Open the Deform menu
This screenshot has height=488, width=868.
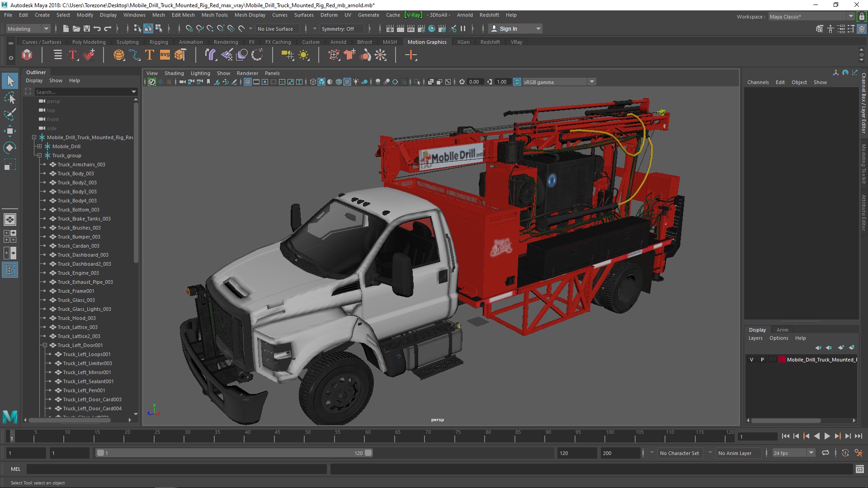(329, 15)
